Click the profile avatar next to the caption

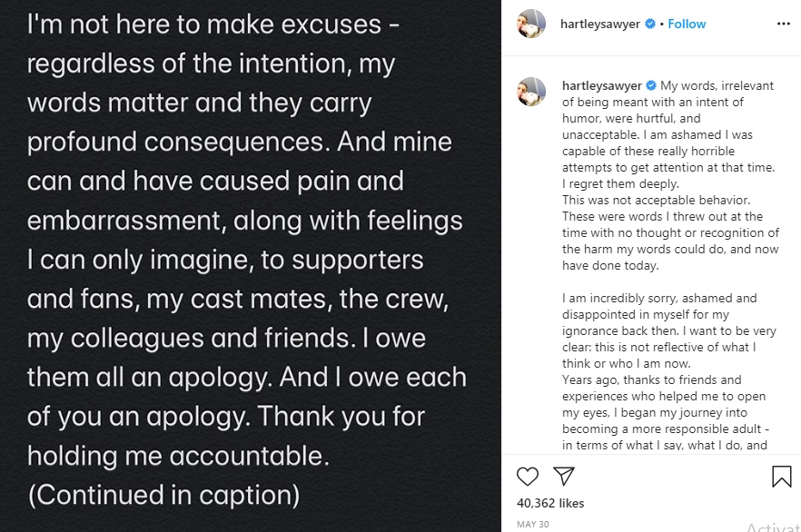531,93
